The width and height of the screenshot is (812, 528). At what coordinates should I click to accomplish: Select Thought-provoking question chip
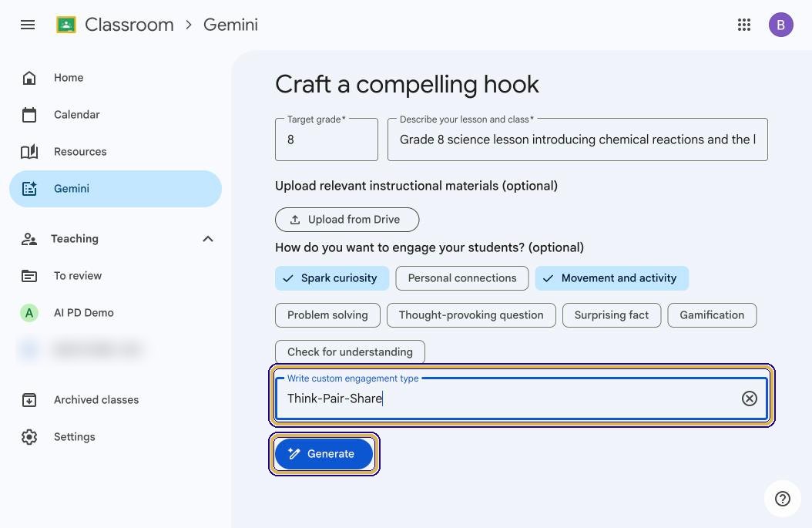[x=471, y=315]
